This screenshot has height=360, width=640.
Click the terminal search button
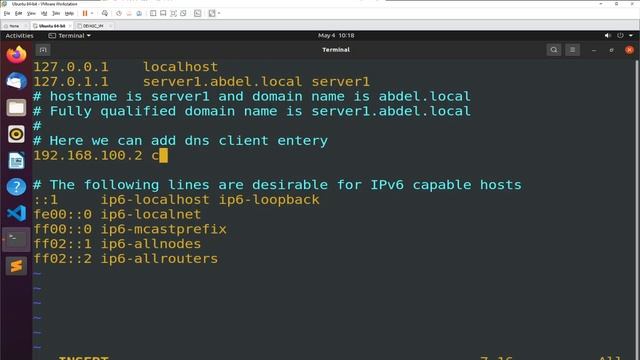click(x=553, y=50)
